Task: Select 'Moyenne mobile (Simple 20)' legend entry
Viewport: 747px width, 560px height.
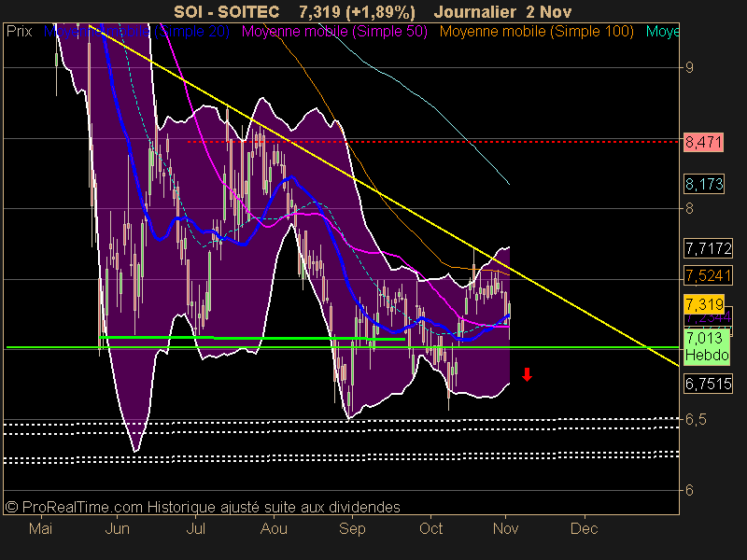Action: point(136,32)
